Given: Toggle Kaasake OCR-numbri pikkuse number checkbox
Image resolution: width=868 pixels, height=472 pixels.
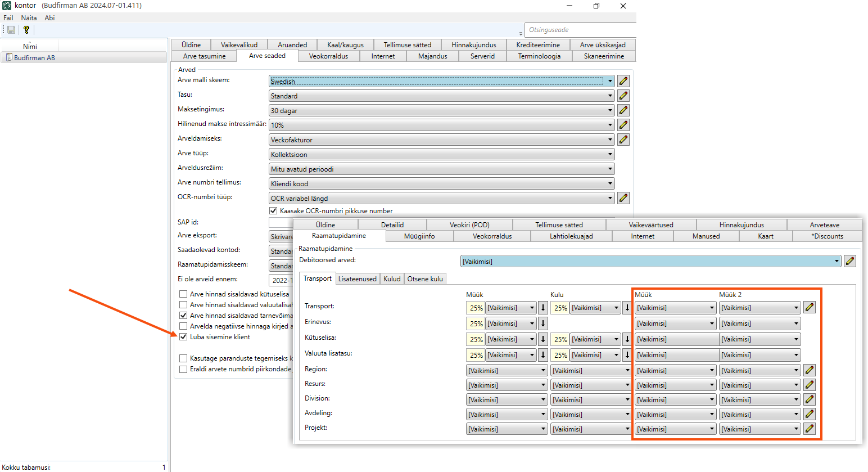Looking at the screenshot, I should pos(274,211).
